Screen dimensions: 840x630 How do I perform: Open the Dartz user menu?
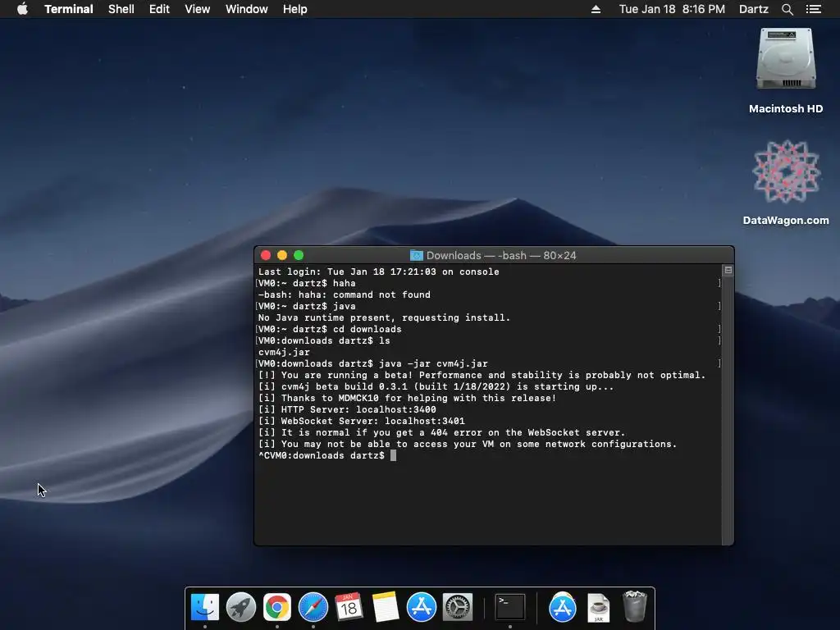point(753,9)
